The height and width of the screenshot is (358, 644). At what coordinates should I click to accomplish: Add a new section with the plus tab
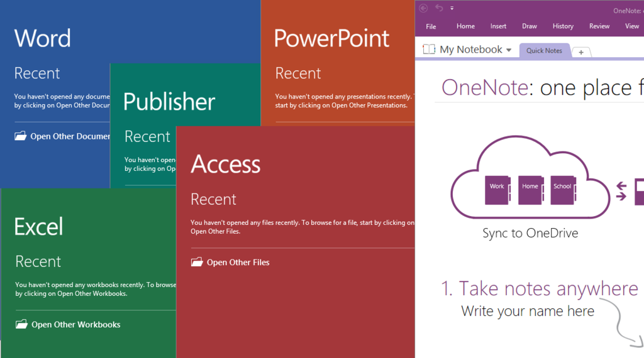581,52
